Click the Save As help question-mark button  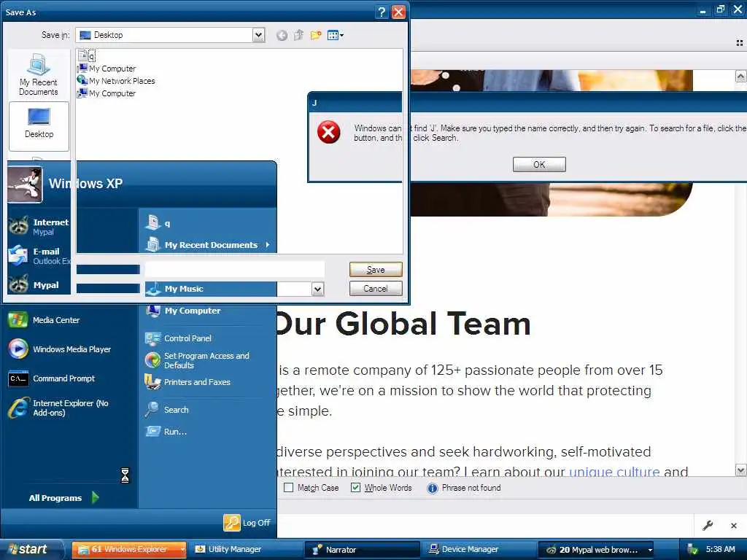coord(382,12)
